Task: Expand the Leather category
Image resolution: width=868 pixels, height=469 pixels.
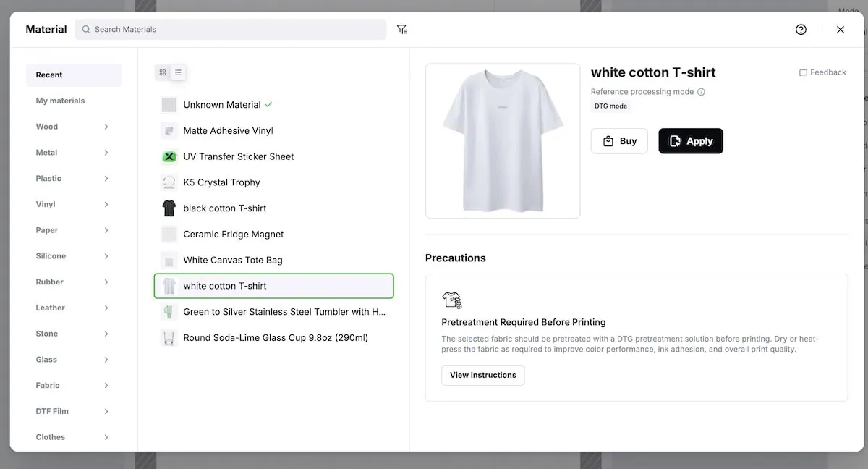Action: pos(106,308)
